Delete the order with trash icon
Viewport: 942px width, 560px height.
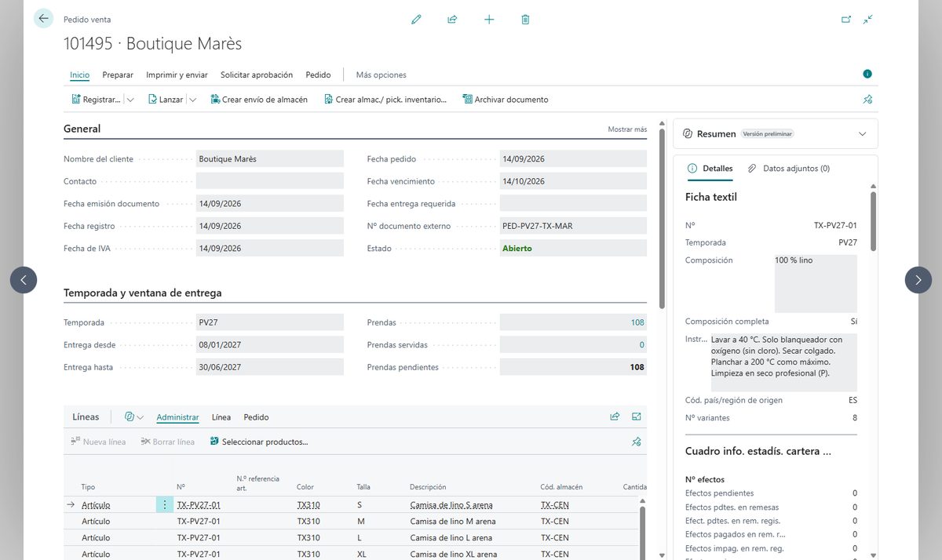[x=525, y=20]
